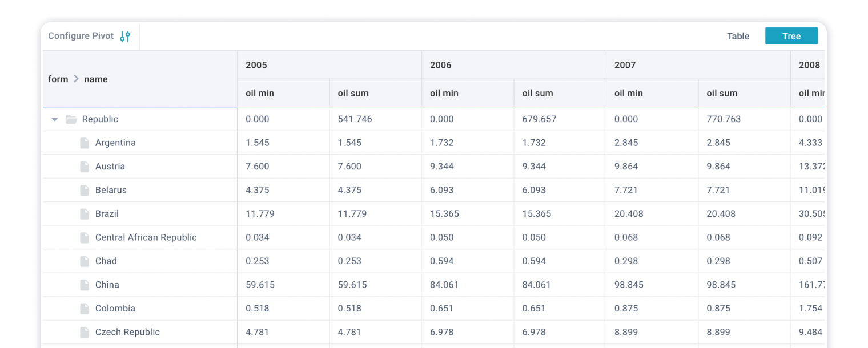The height and width of the screenshot is (348, 868).
Task: Click Argentina's 2006 oil sum value 1.732
Action: [560, 143]
